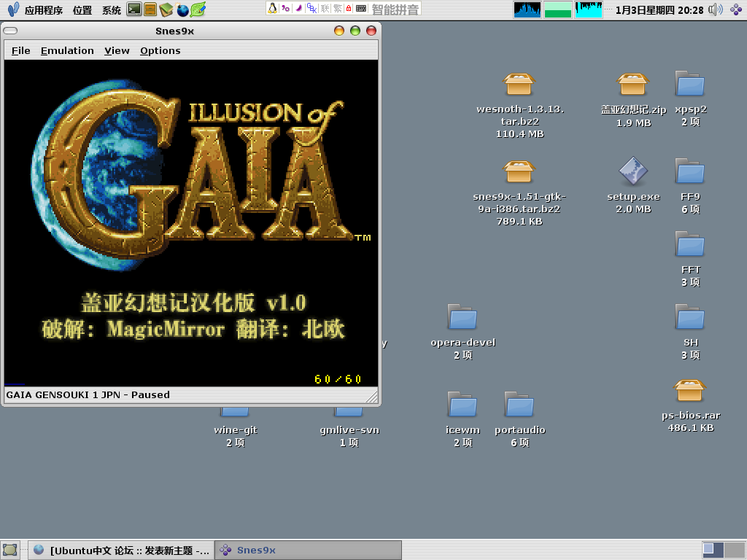Click the red lock input method icon
Screen dimensions: 747x560
tap(349, 9)
